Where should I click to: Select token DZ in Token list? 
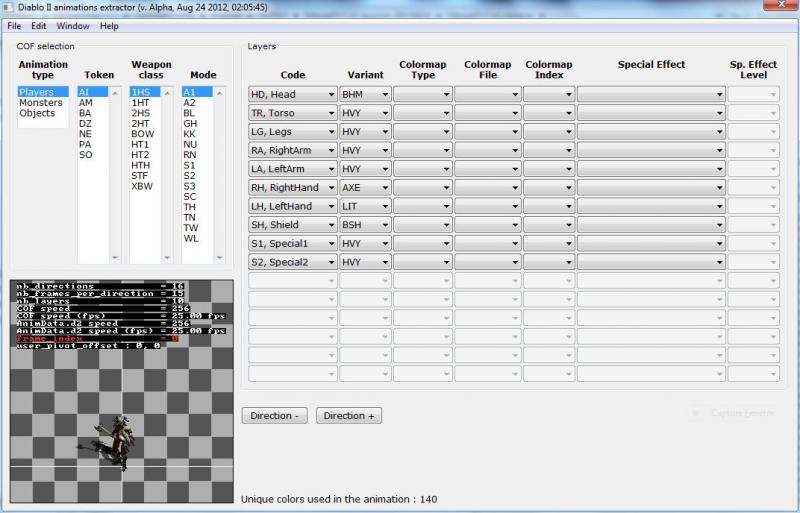point(92,124)
